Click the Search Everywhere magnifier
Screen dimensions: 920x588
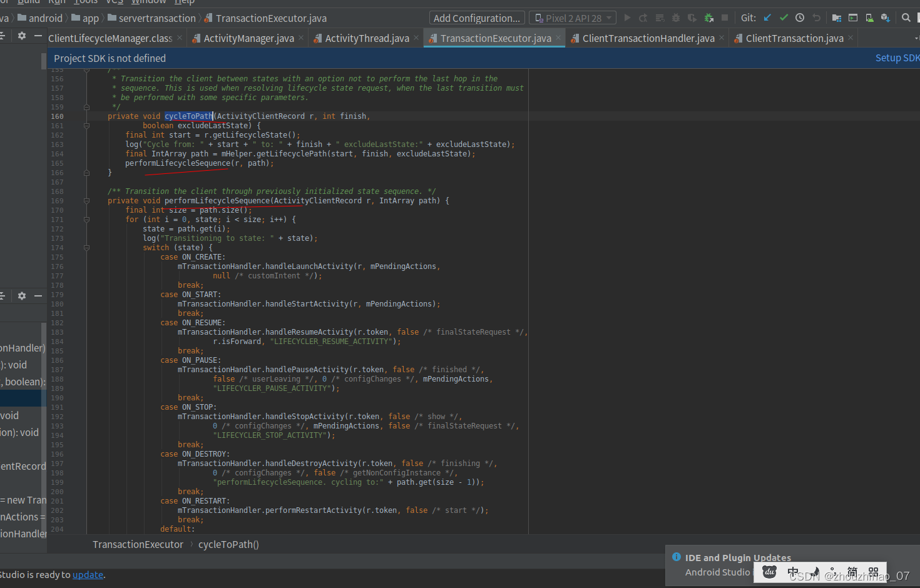pos(906,18)
